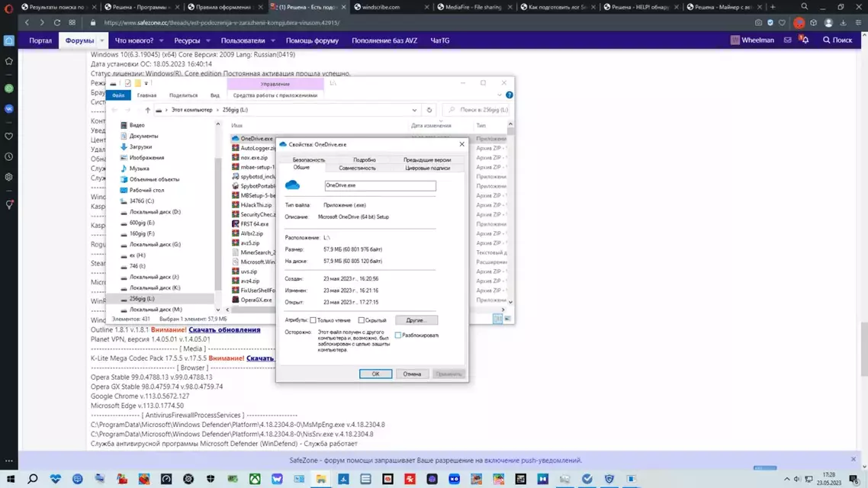868x488 pixels.
Task: Open the Файл ribbon tab in Explorer
Action: point(118,95)
